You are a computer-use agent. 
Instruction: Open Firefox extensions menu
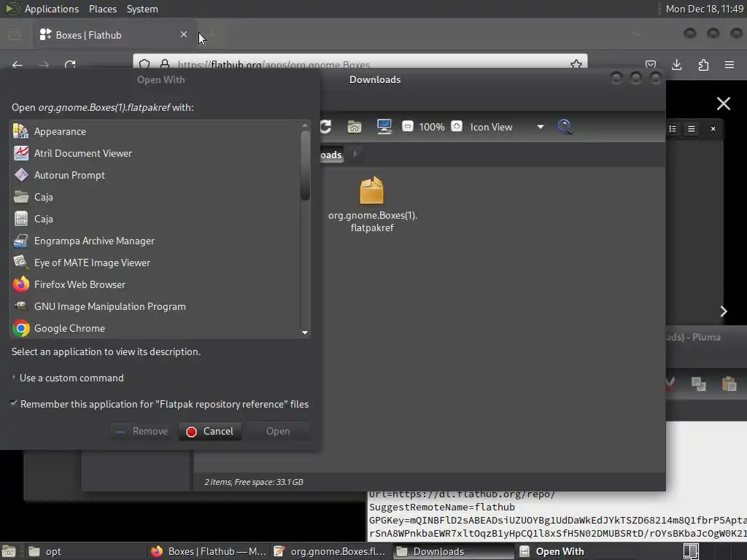(x=703, y=65)
